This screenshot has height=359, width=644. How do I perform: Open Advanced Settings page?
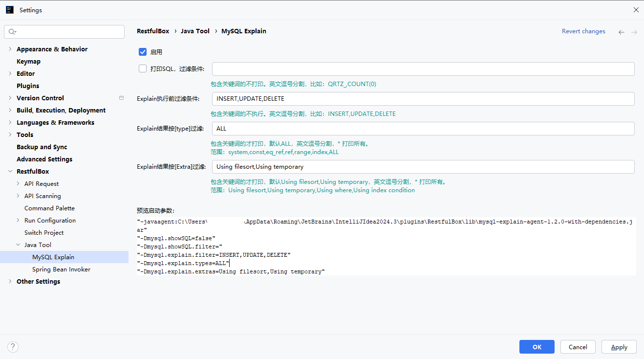click(44, 159)
